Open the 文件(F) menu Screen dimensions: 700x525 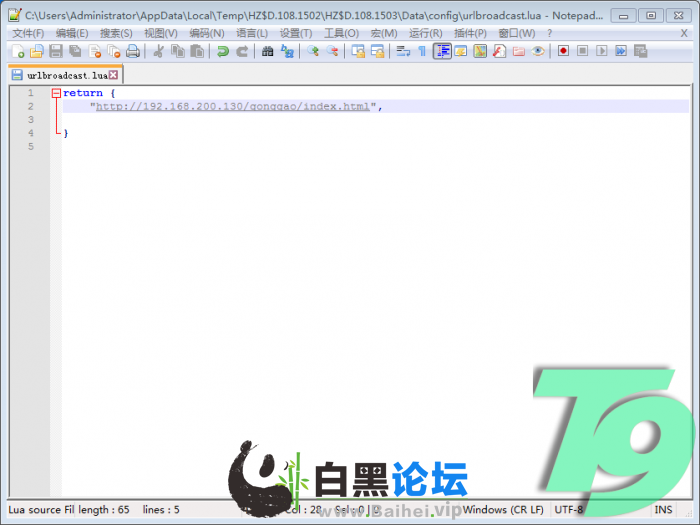click(x=28, y=33)
